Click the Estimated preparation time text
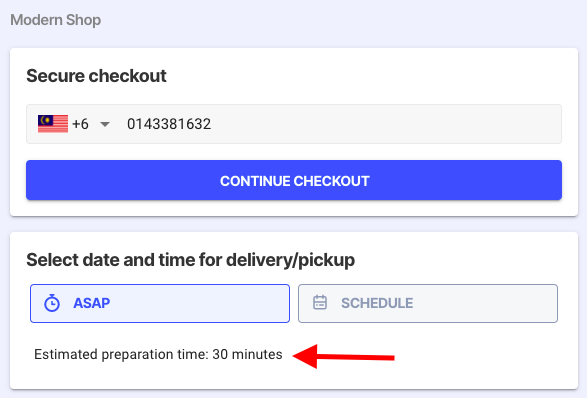The height and width of the screenshot is (398, 587). tap(158, 354)
